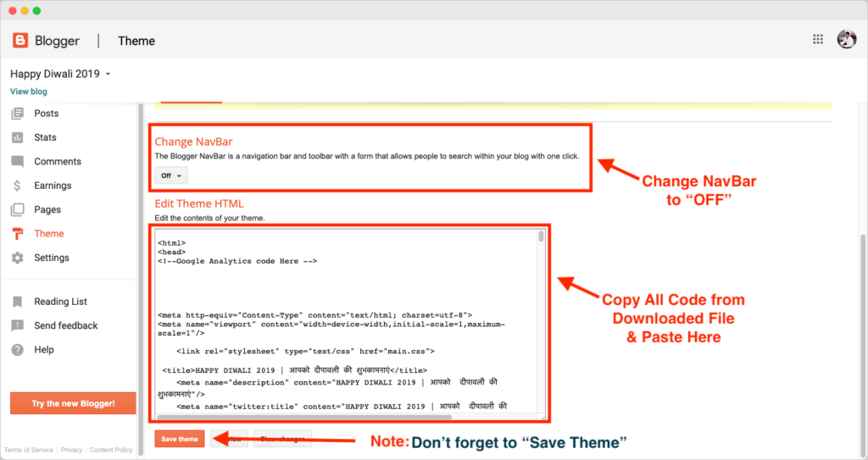Click the Clear changes button
868x460 pixels.
coord(282,439)
